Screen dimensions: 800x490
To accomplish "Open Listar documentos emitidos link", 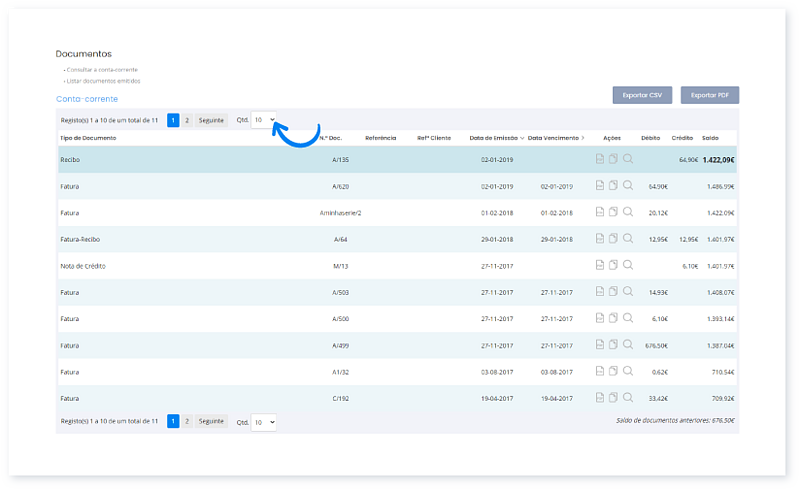I will [x=103, y=81].
